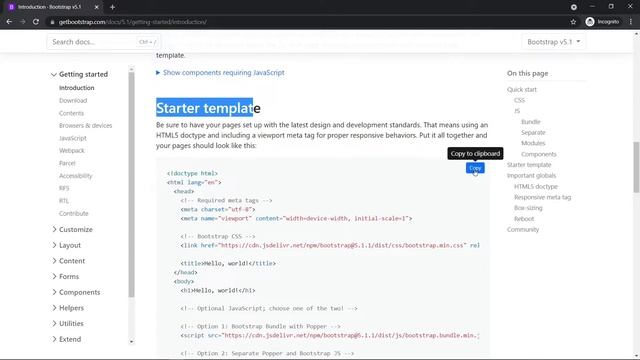Expand the Utilities section
This screenshot has height=360, width=640.
pyautogui.click(x=68, y=323)
